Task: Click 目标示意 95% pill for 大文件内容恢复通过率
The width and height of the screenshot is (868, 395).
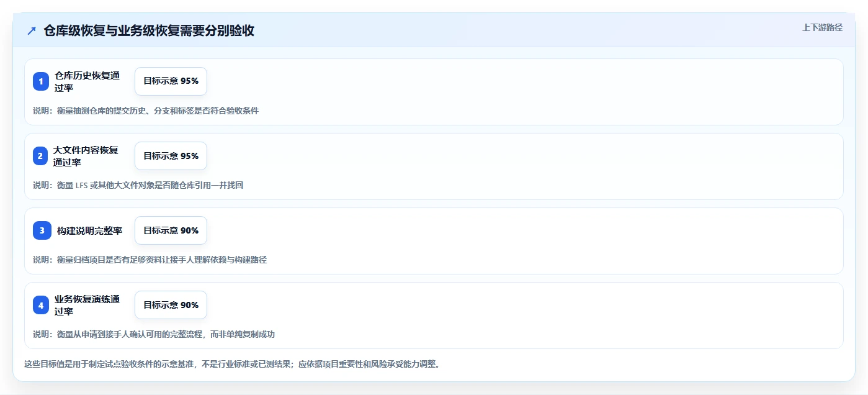Action: [x=171, y=156]
